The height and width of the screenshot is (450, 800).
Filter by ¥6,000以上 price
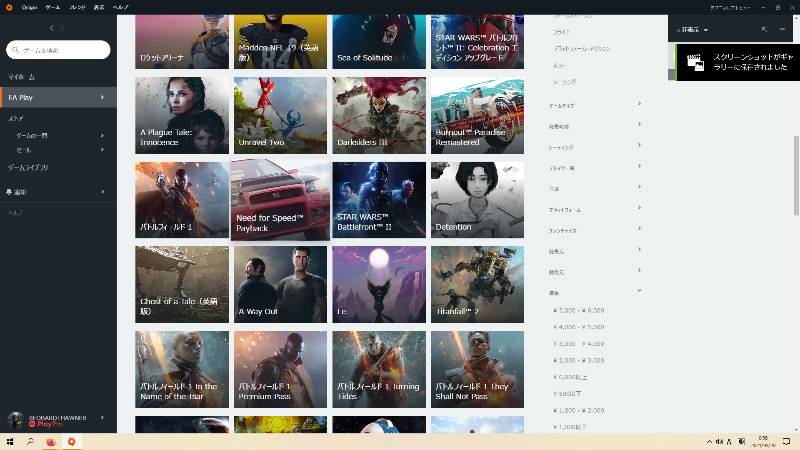570,377
